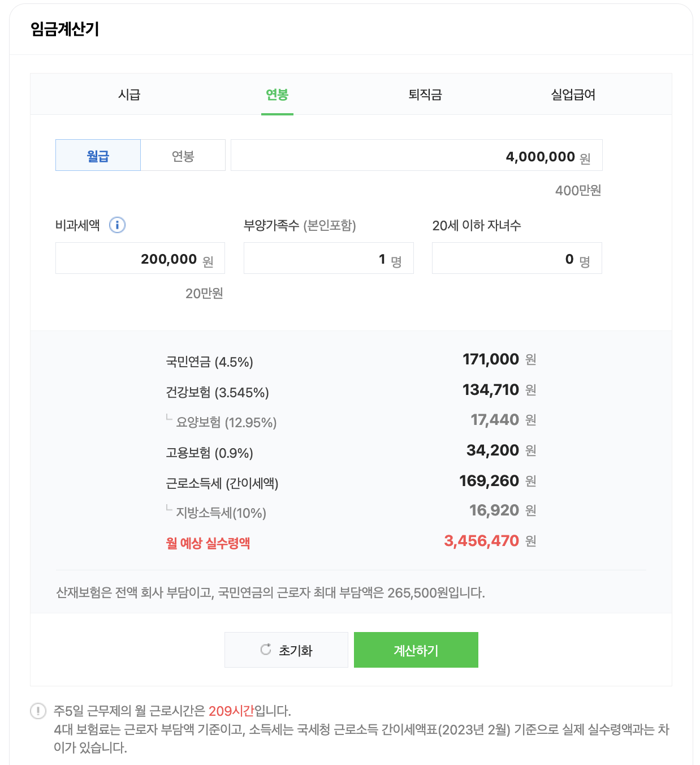This screenshot has width=700, height=765.
Task: Switch to the 시급 tab
Action: click(129, 94)
